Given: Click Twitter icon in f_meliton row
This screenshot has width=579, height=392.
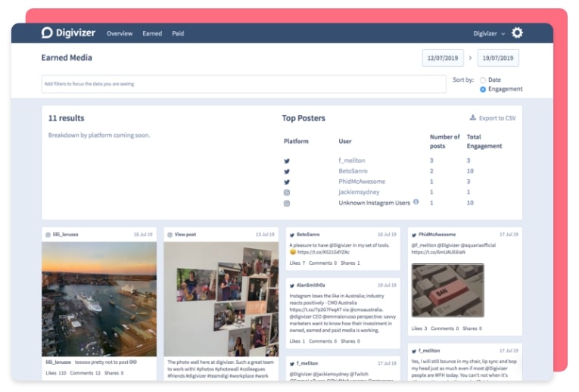Looking at the screenshot, I should click(x=287, y=161).
